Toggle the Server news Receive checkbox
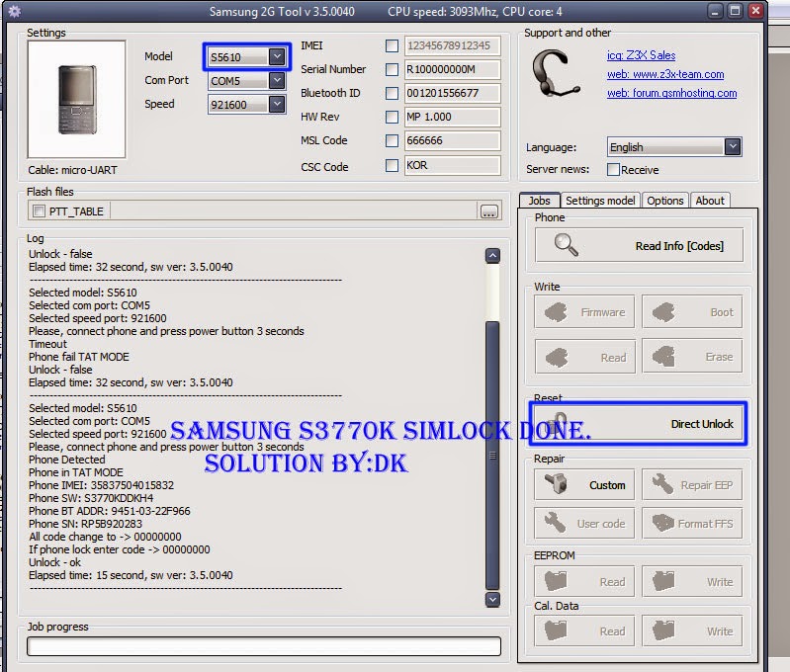 (613, 169)
